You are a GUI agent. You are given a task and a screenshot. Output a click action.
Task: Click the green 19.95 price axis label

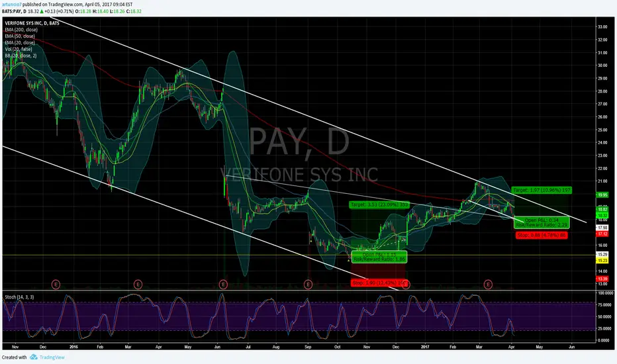point(602,195)
